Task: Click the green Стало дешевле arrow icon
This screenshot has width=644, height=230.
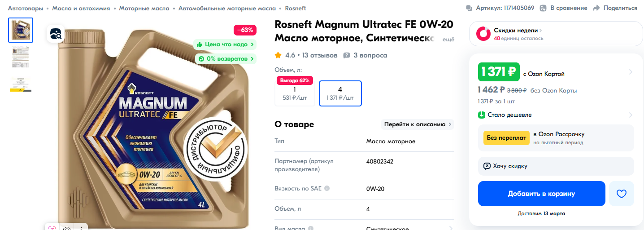Action: (x=482, y=115)
